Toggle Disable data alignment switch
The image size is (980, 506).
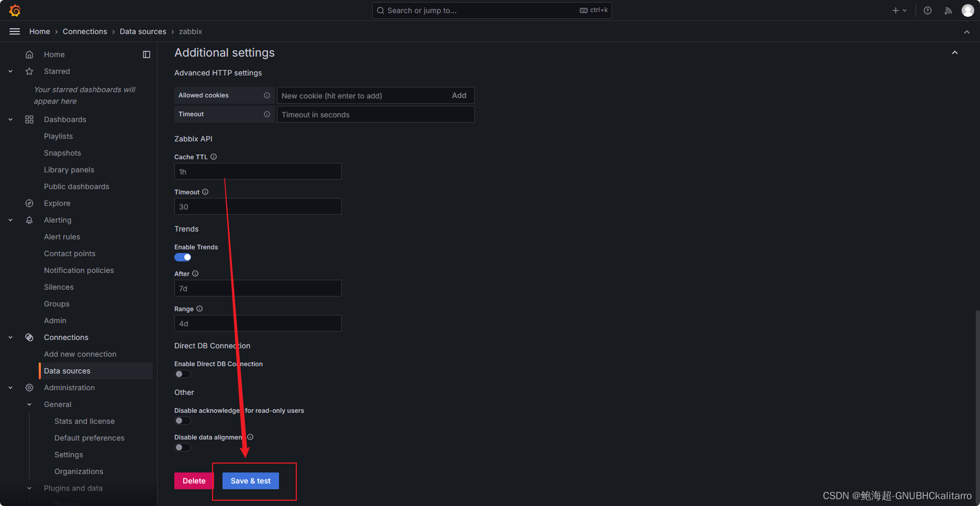(183, 447)
